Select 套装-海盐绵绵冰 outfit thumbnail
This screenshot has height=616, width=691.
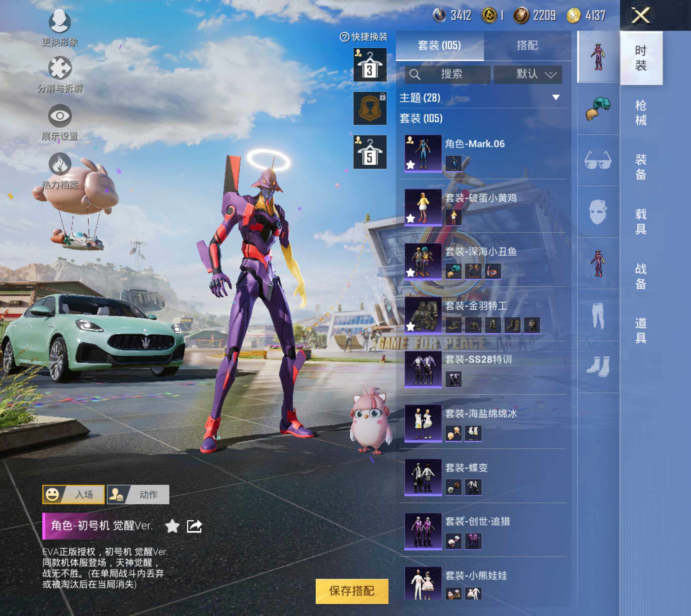pyautogui.click(x=423, y=423)
